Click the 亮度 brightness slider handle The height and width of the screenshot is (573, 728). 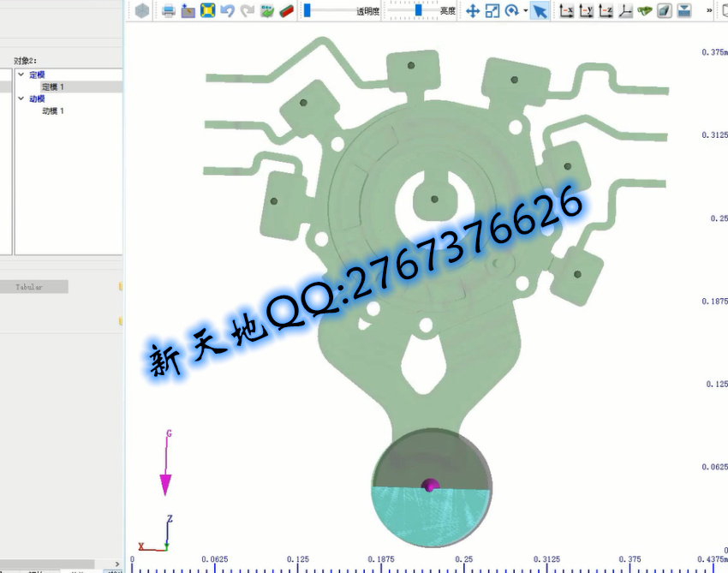418,11
